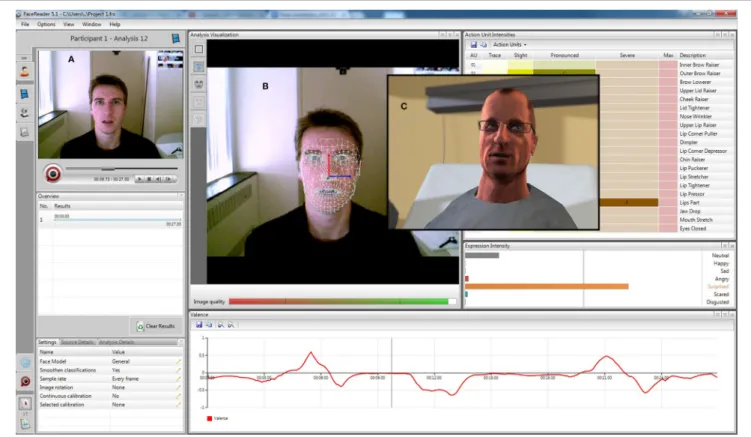Edit the Continuous calibration setting pencil
Viewport: 751px width, 437px height.
click(x=178, y=396)
